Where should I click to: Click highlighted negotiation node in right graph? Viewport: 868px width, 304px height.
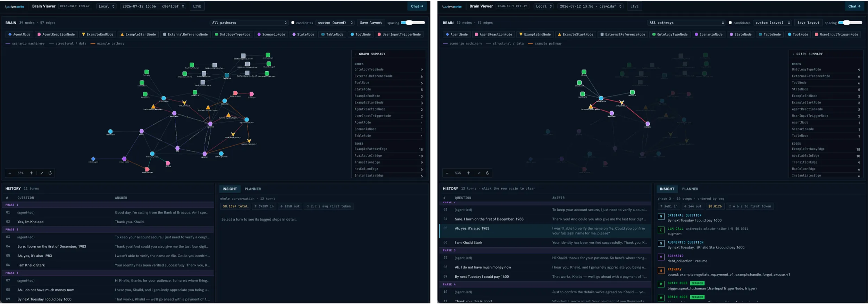[x=648, y=124]
